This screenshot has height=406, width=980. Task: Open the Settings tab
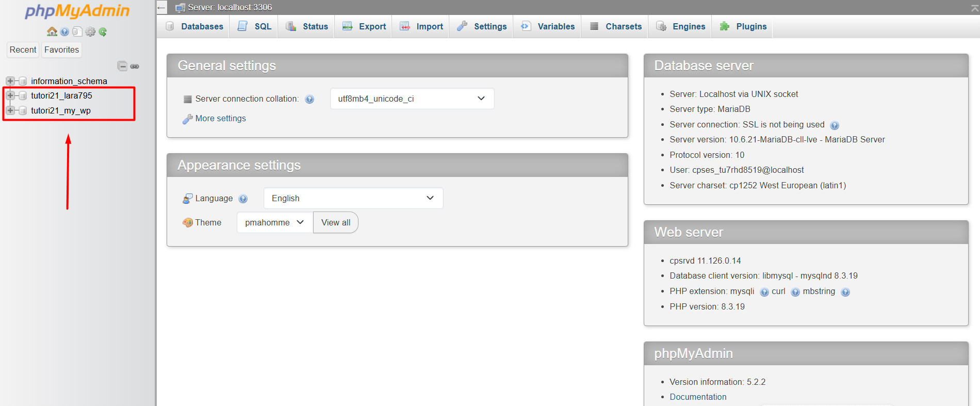[x=482, y=26]
